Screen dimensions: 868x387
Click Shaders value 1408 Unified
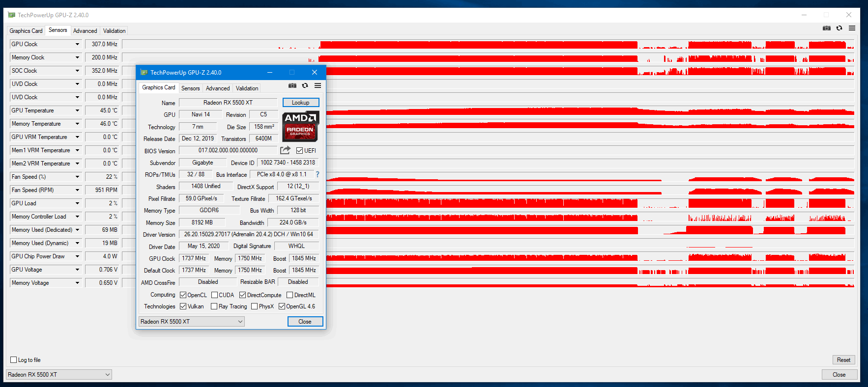pos(206,186)
